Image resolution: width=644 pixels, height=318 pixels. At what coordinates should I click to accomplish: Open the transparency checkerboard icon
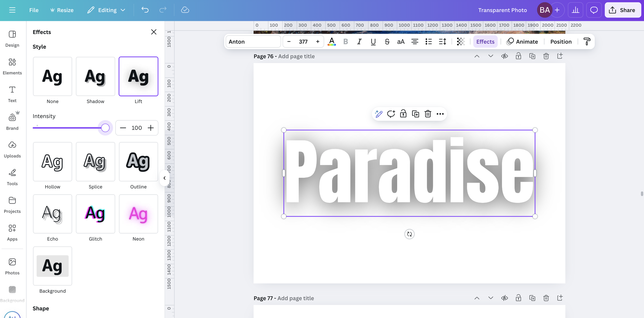pyautogui.click(x=461, y=41)
